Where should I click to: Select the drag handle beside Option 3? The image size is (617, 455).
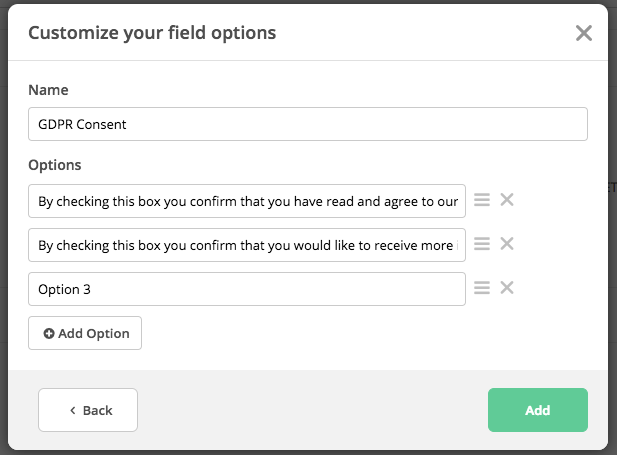pos(482,288)
